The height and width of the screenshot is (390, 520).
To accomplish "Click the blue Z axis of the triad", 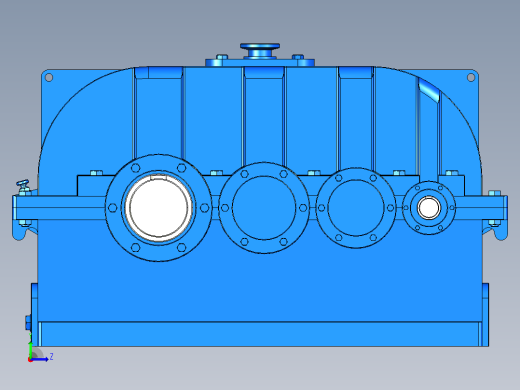I will [39, 359].
